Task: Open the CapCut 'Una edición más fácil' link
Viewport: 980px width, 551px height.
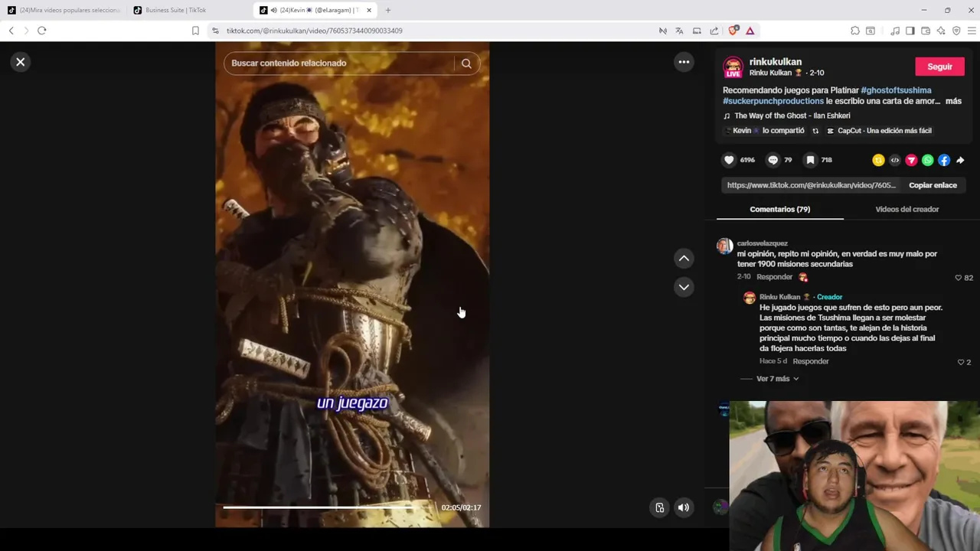Action: pyautogui.click(x=879, y=131)
